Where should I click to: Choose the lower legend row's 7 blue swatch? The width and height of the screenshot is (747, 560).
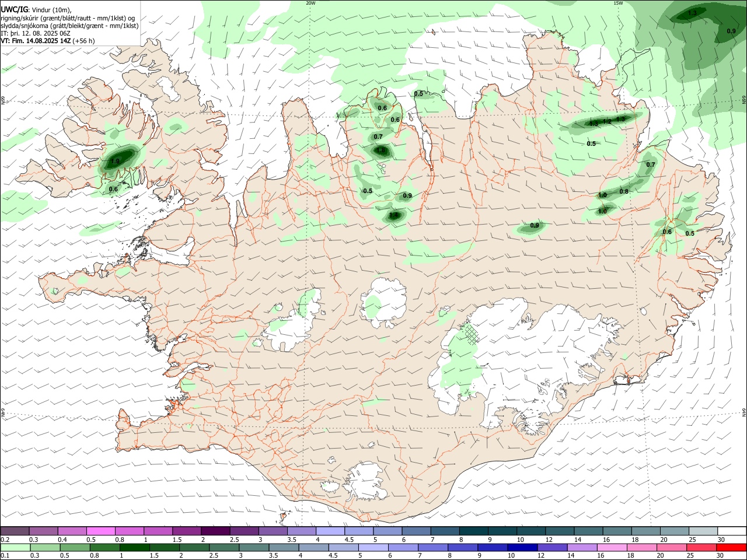(433, 547)
